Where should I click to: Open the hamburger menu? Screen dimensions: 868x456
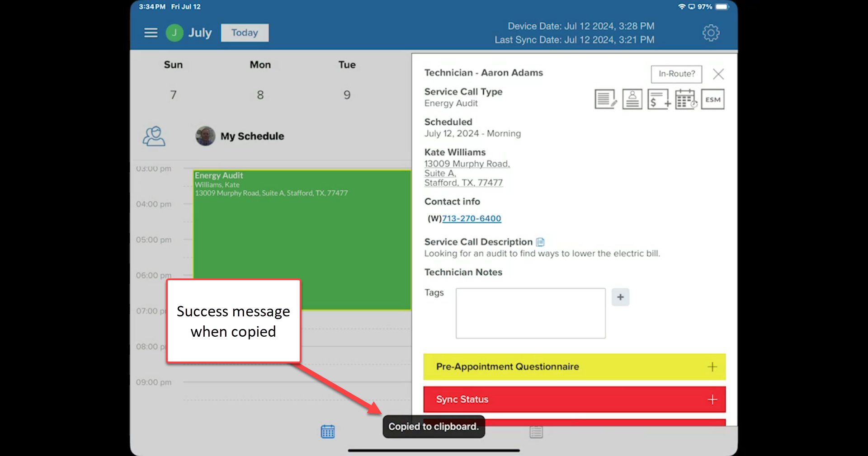coord(151,33)
